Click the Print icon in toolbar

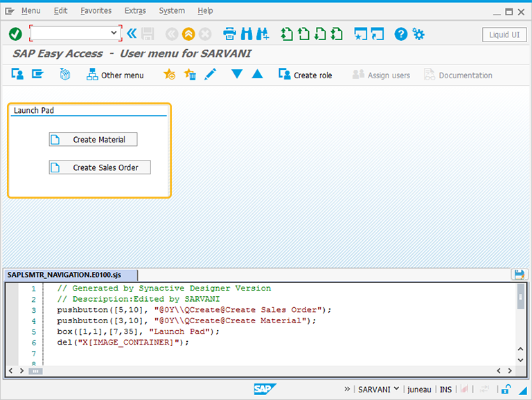[230, 34]
